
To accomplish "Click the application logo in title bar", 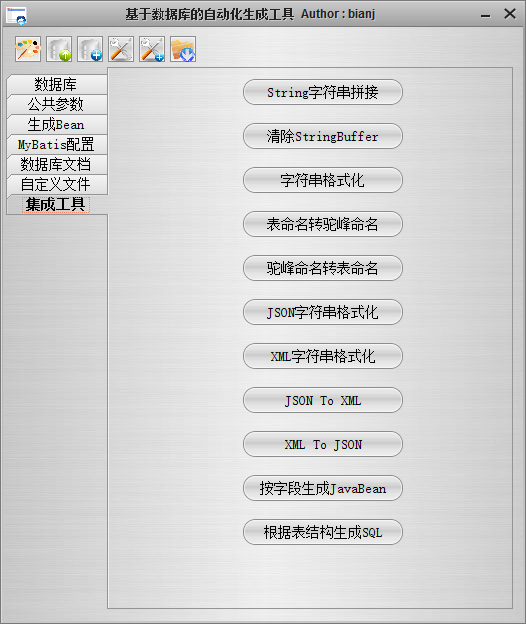I will [x=16, y=15].
